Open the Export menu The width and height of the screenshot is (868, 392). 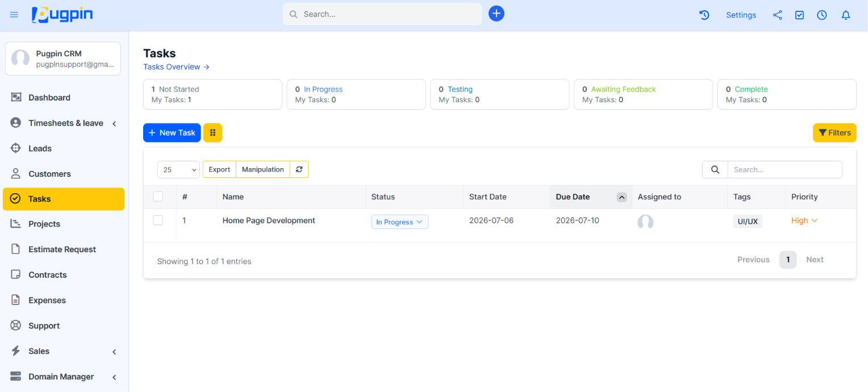(x=219, y=169)
